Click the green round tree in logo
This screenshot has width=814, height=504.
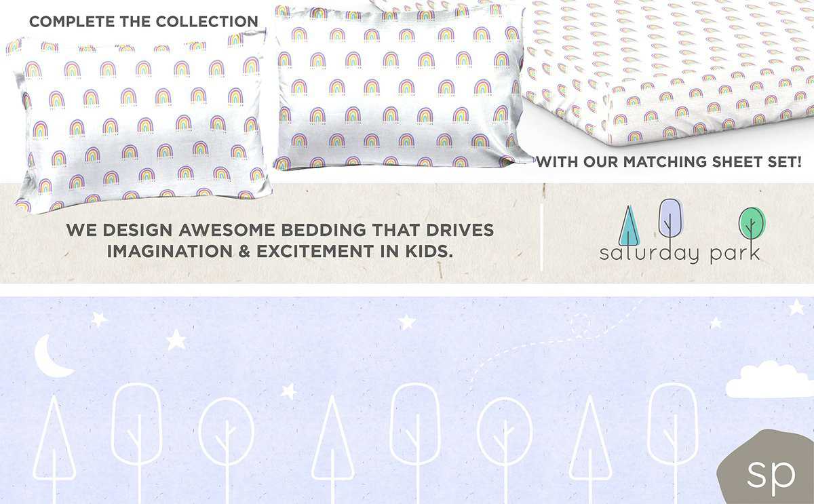(x=752, y=224)
